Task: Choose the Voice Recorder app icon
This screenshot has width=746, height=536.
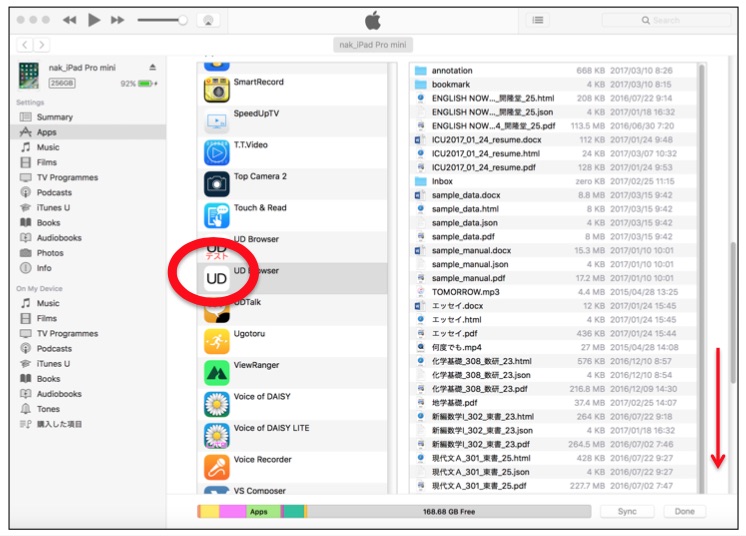Action: pos(217,467)
